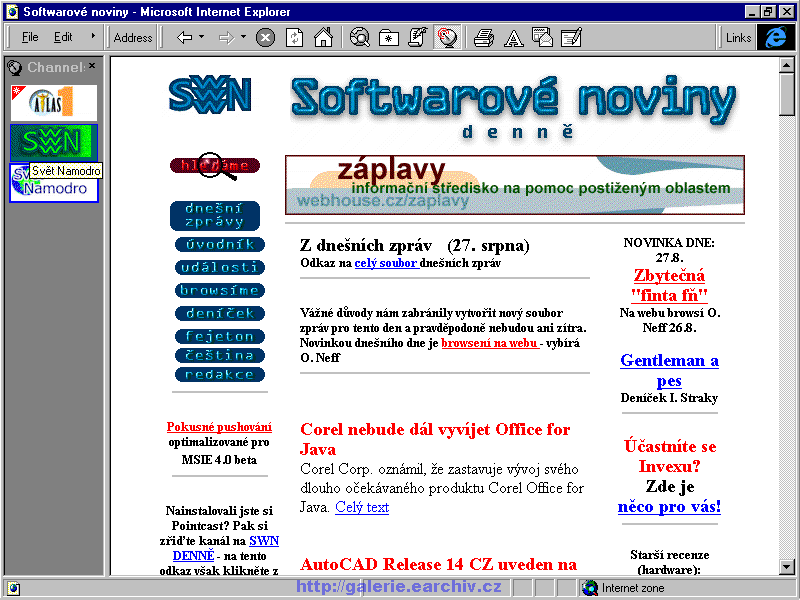Open the History toolbar icon
Viewport: 800px width, 600px height.
(x=418, y=38)
